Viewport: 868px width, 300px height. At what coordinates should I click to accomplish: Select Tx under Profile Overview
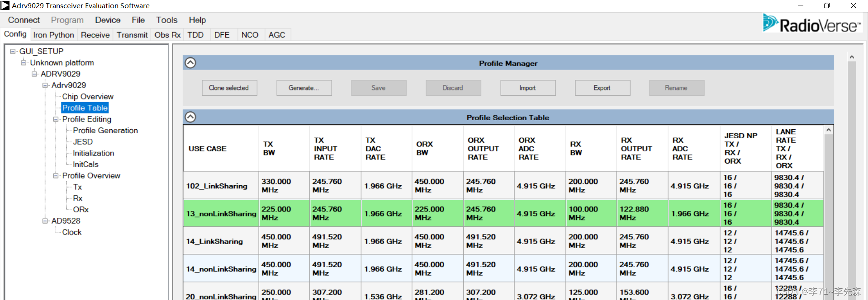pos(78,187)
